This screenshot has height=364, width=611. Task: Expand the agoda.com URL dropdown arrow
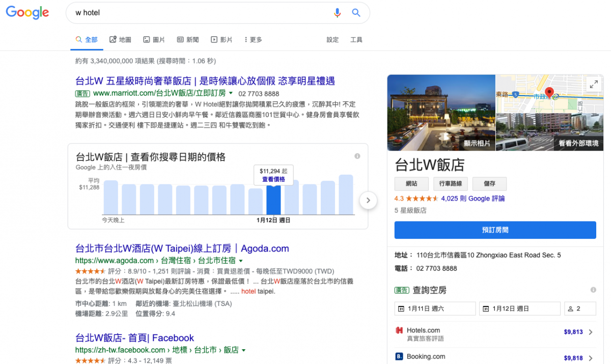tap(241, 261)
